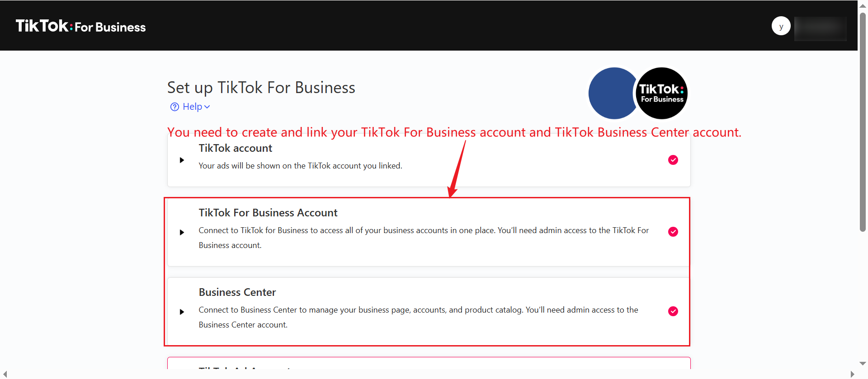Click the TikTok For Business Account heading
The image size is (868, 379).
tap(268, 213)
